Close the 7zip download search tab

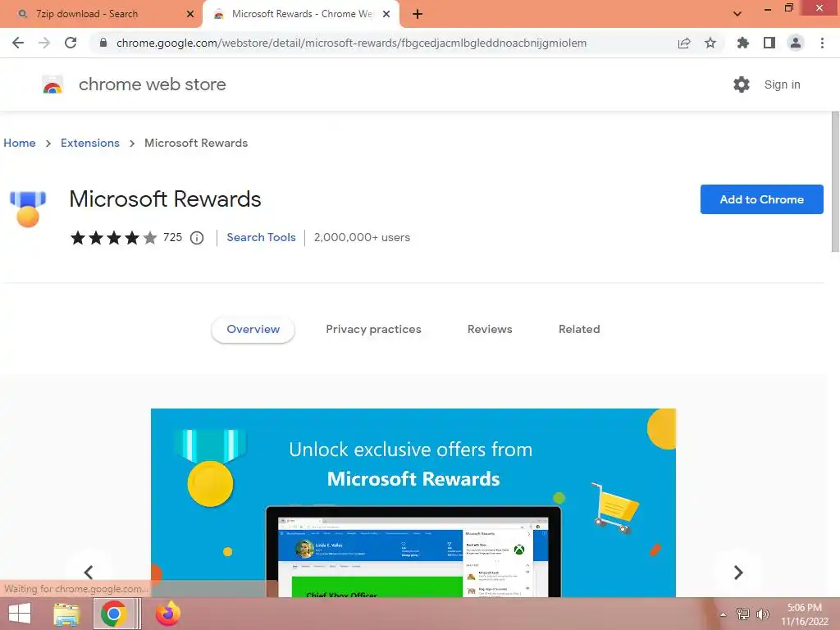(190, 14)
